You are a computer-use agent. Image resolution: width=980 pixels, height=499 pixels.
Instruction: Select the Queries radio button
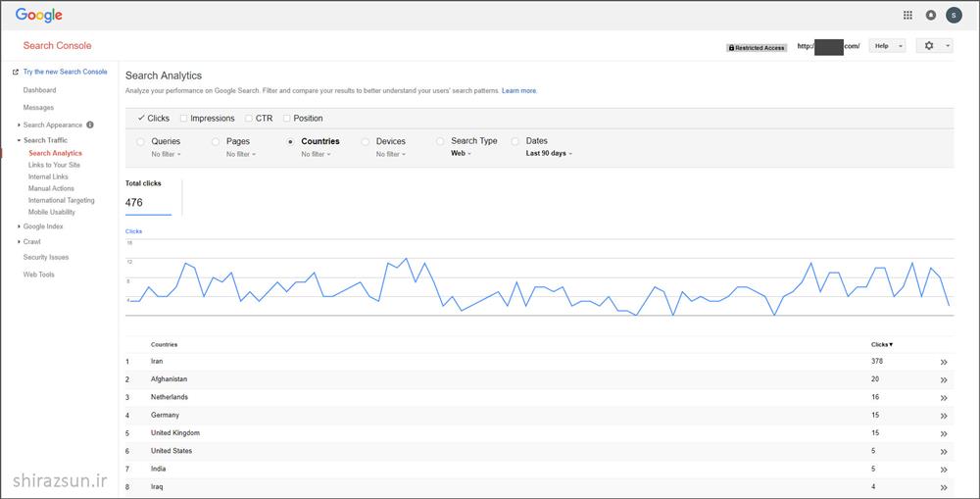[x=140, y=142]
